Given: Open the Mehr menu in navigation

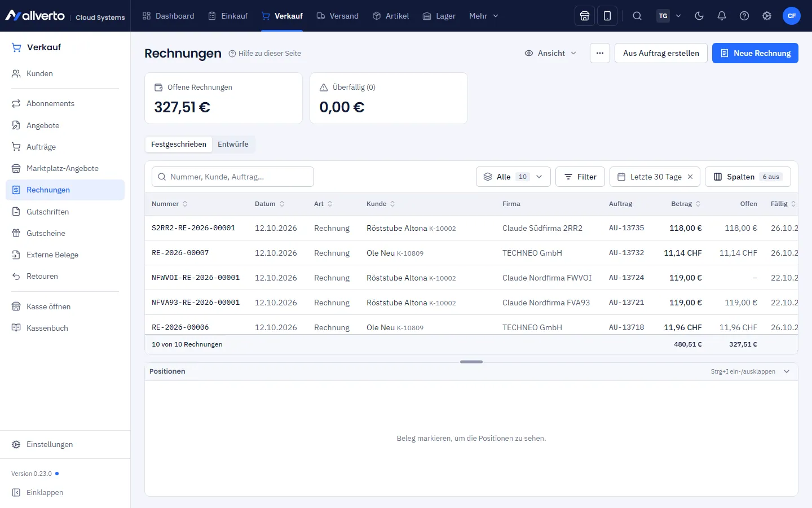Looking at the screenshot, I should point(484,16).
